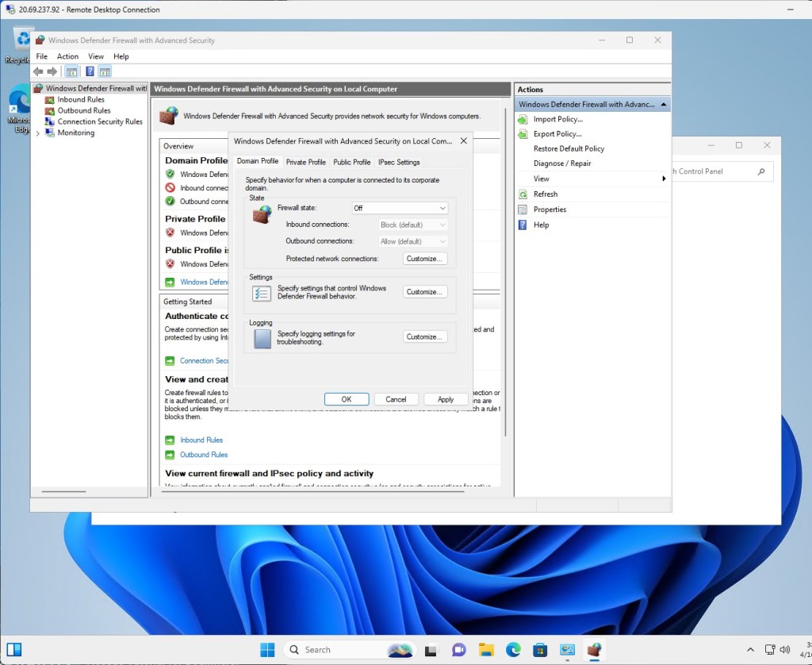
Task: Select Inbound Rules in the tree
Action: [x=80, y=99]
